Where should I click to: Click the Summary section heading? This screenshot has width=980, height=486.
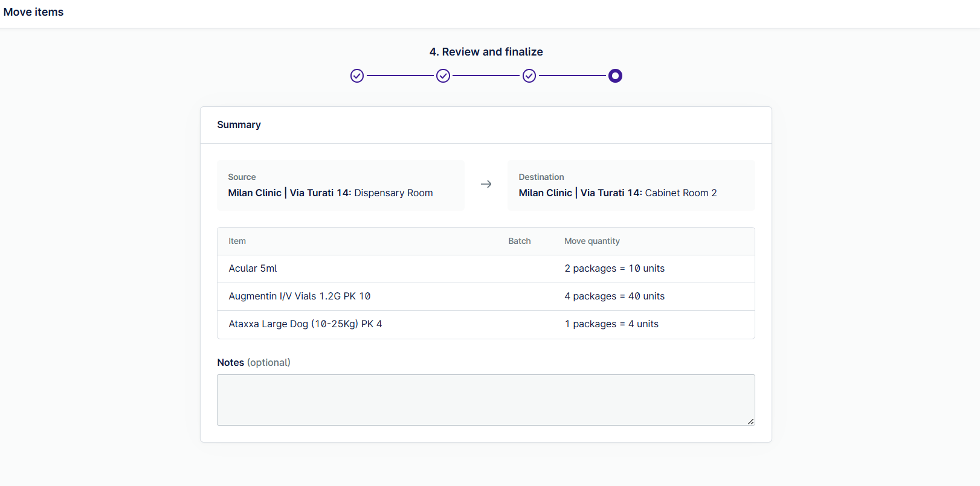[x=239, y=125]
